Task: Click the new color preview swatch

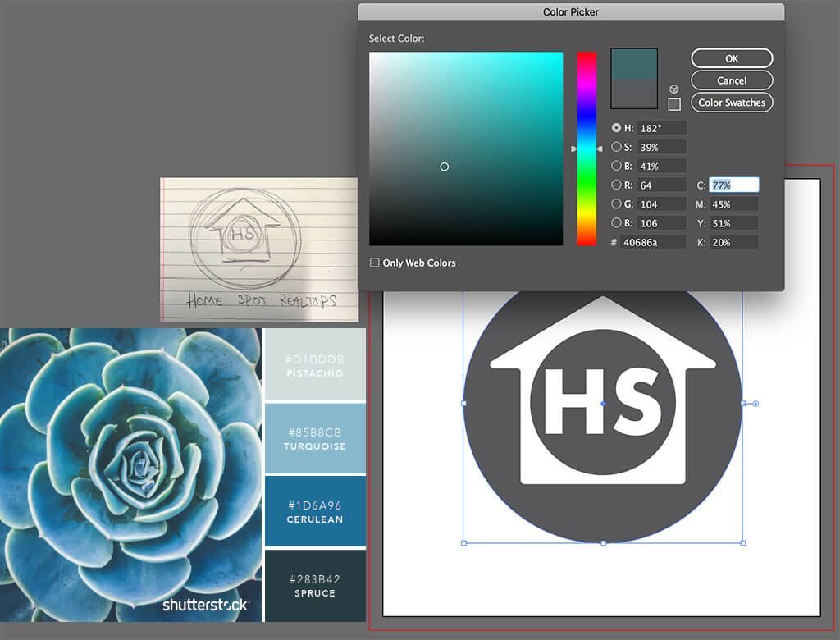Action: 634,64
